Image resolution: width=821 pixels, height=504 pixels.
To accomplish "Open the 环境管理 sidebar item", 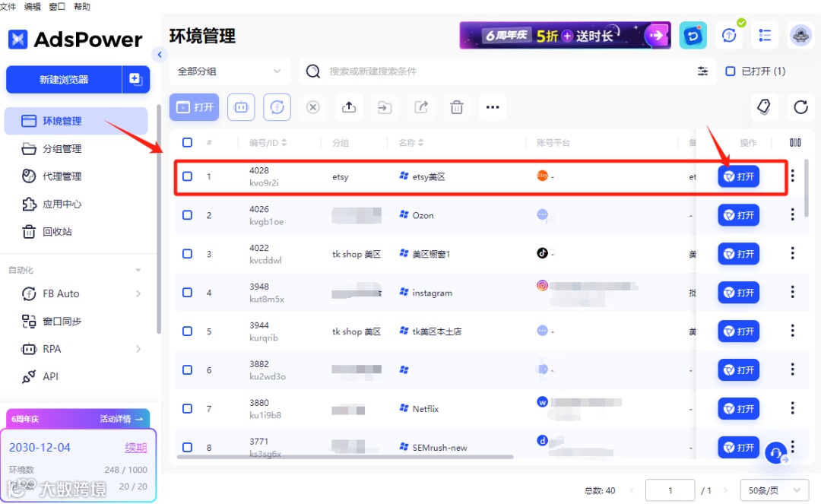I will click(76, 121).
